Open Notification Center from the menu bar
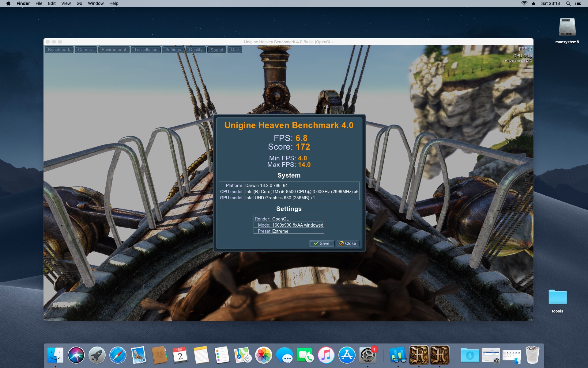588x368 pixels. pyautogui.click(x=578, y=3)
